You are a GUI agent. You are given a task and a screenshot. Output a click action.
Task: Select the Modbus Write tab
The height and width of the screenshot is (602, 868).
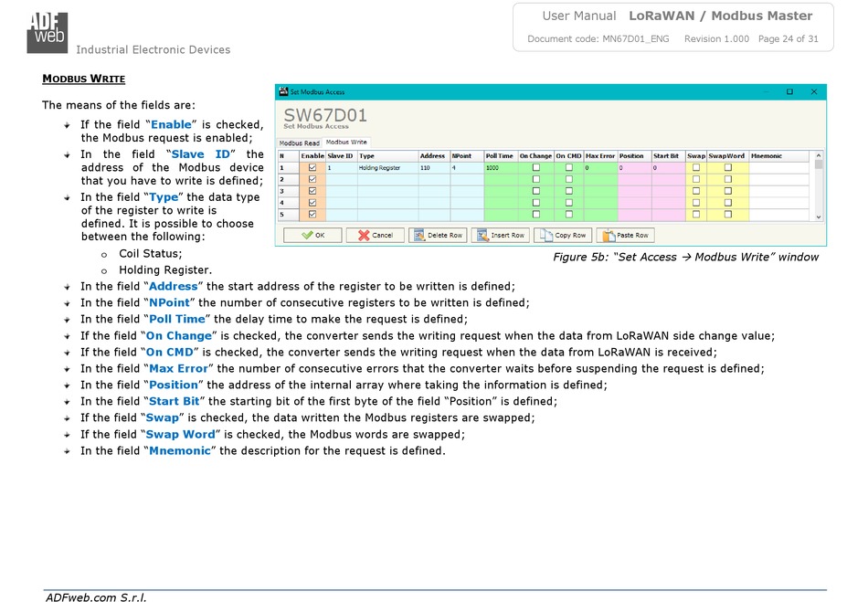[346, 143]
